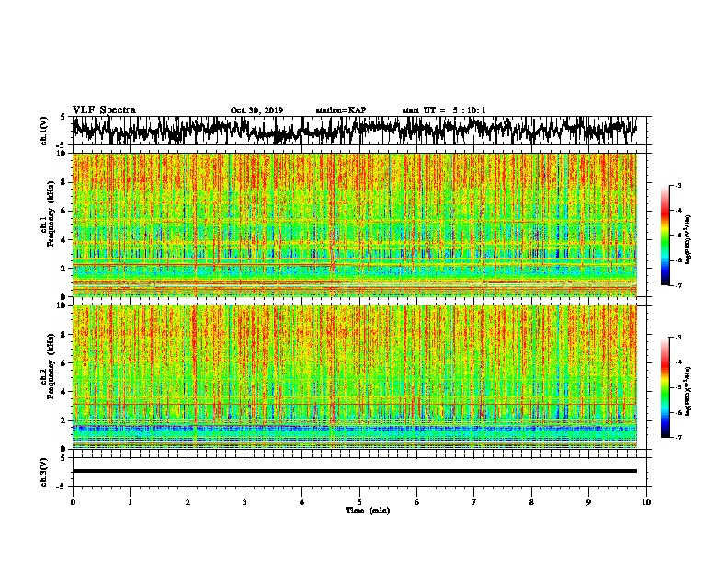Click the 'station=KAP' label
The height and width of the screenshot is (563, 728).
pos(341,110)
